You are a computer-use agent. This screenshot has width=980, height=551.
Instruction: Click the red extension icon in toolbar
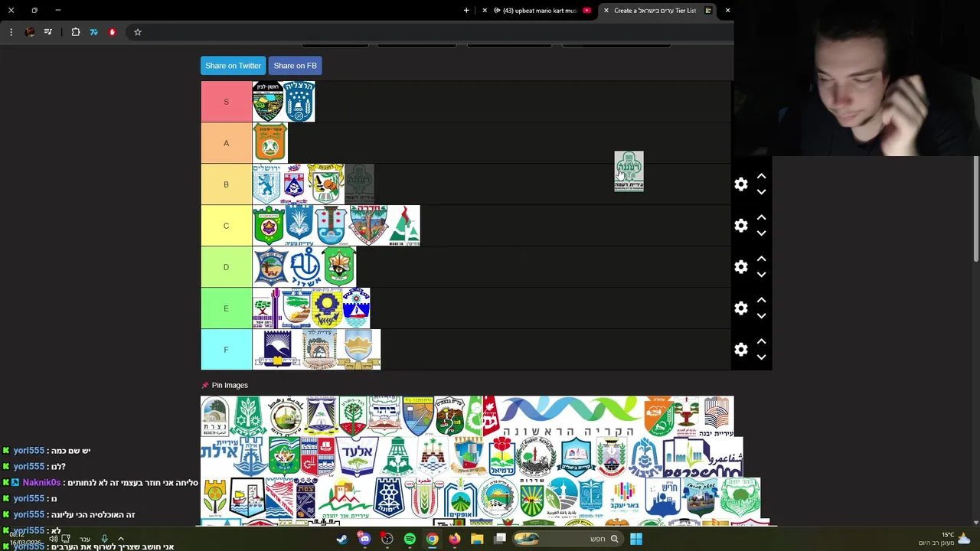coord(113,32)
